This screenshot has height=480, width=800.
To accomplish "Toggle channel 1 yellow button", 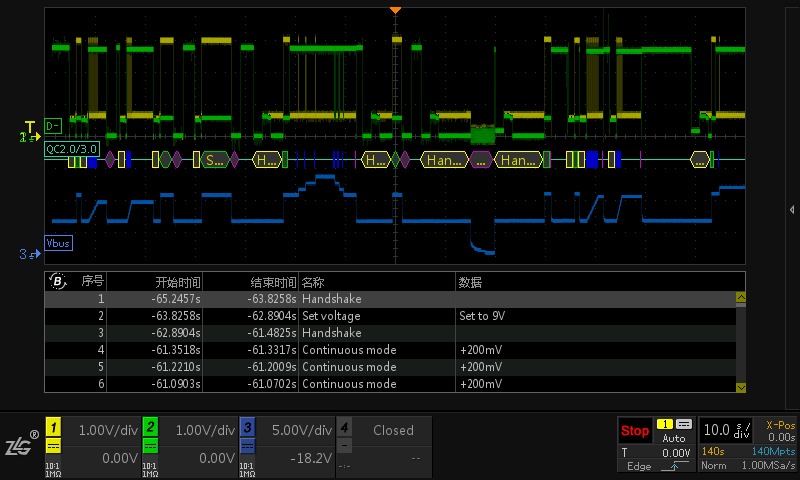I will pyautogui.click(x=54, y=427).
